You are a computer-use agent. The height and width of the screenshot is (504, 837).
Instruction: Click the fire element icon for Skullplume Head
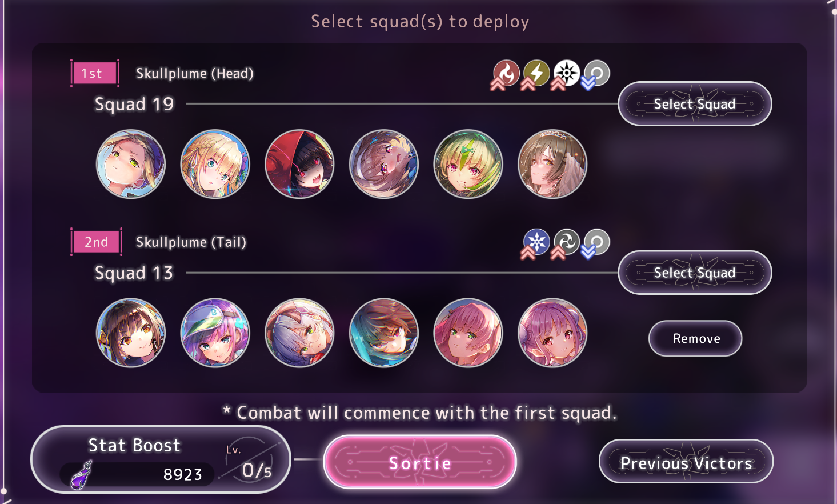(506, 74)
